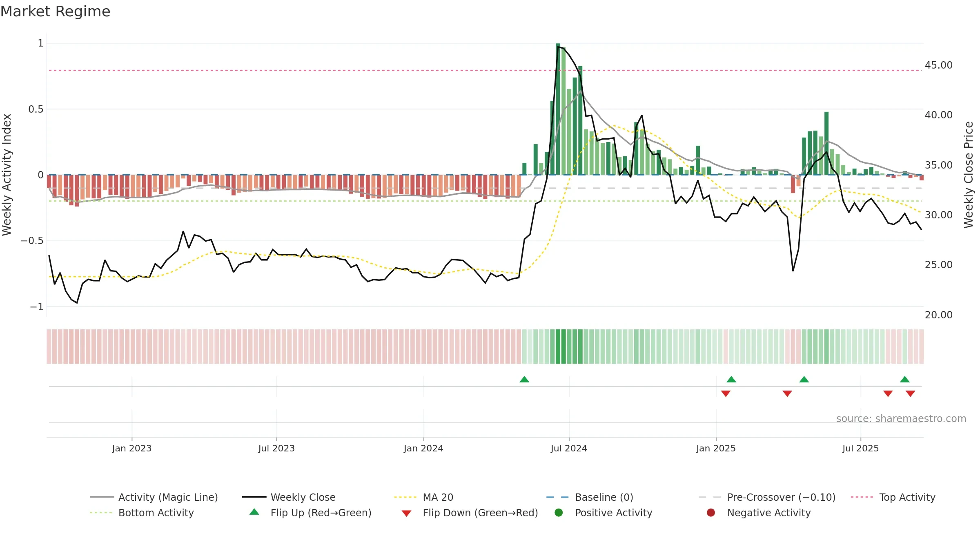The width and height of the screenshot is (980, 551).
Task: Toggle the Positive Activity legend entry
Action: (603, 513)
